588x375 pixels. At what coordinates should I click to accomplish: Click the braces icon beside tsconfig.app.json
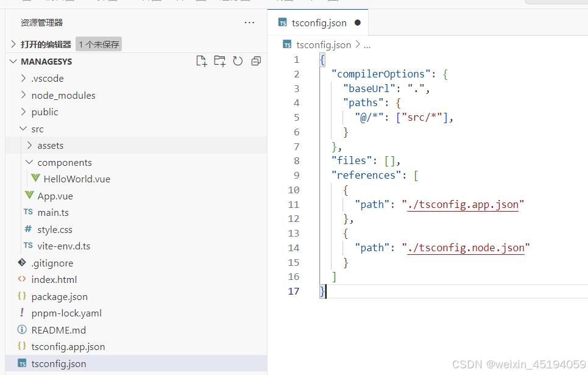click(22, 346)
